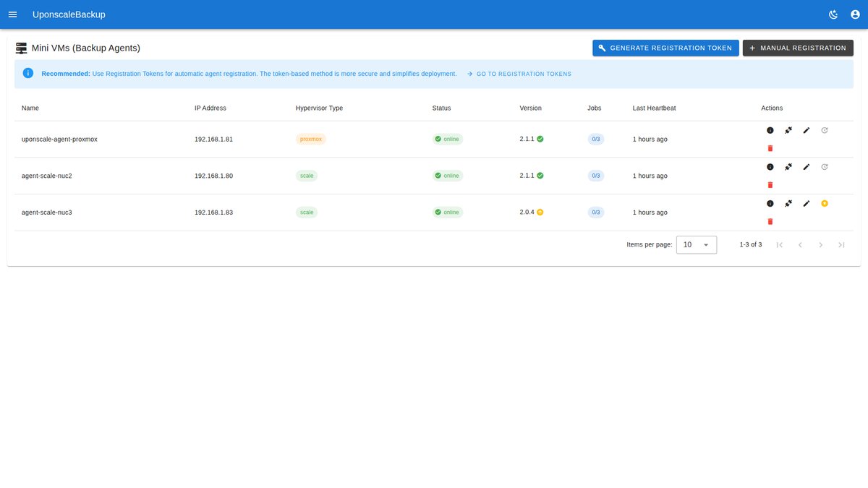The width and height of the screenshot is (868, 488).
Task: Click Generate Registration Token button
Action: tap(665, 48)
